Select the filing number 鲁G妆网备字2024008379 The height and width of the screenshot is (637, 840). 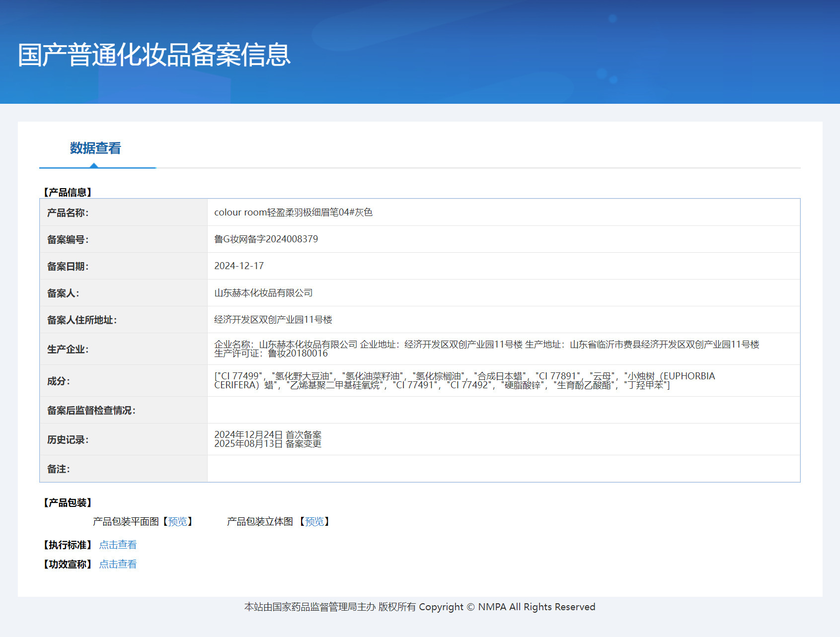[266, 239]
